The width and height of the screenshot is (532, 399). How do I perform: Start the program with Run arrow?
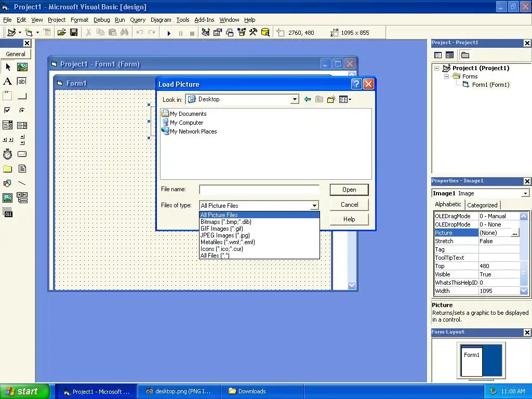169,33
